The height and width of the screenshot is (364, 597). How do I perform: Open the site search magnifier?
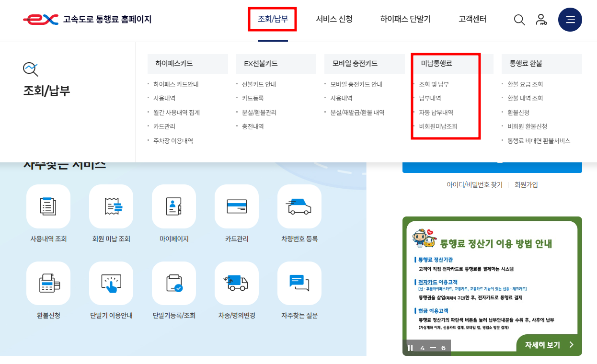[x=519, y=20]
